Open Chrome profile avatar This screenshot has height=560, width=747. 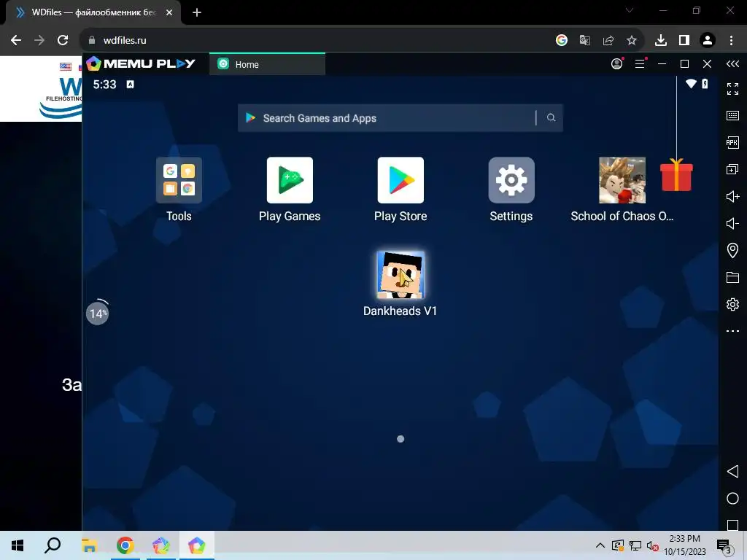tap(708, 40)
